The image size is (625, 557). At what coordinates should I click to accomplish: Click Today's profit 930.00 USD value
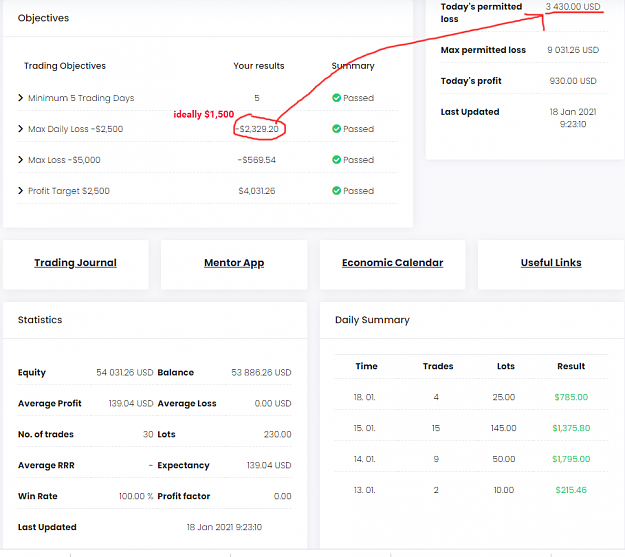click(x=573, y=81)
